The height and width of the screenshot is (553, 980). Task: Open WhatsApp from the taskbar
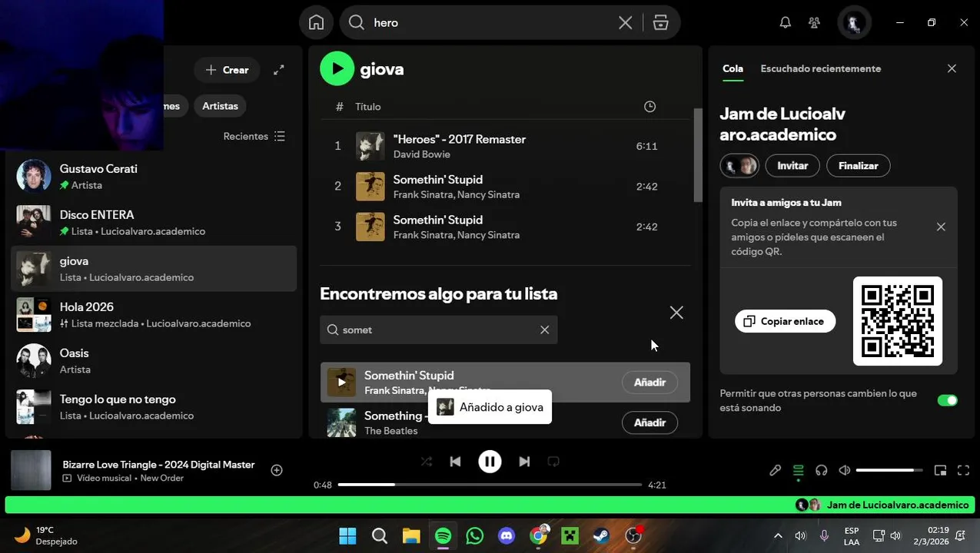point(475,535)
